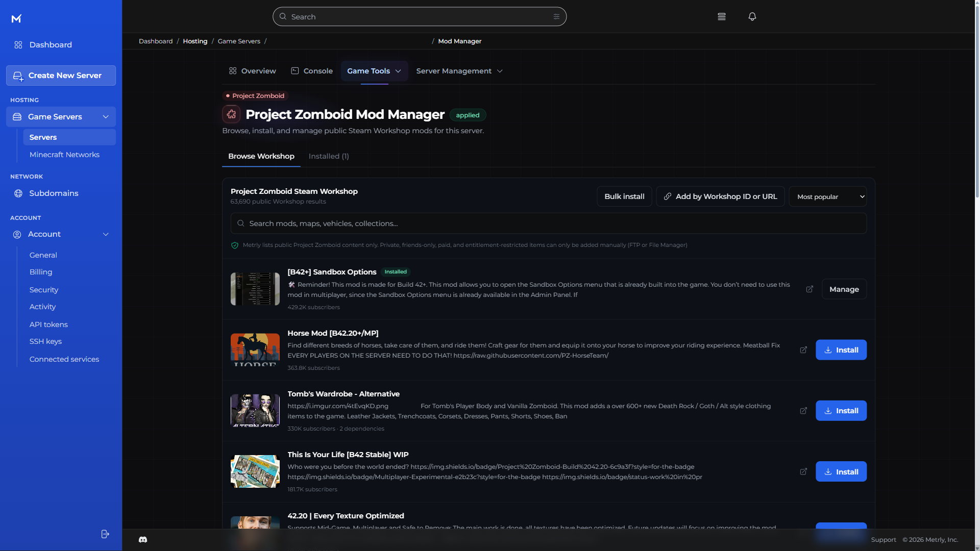The image size is (980, 551).
Task: Open This Is Your Life external link icon
Action: (803, 471)
